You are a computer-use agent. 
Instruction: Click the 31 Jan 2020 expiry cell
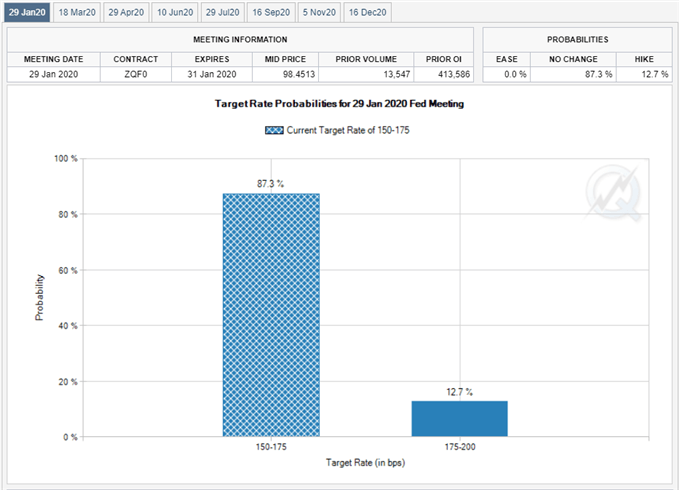212,74
